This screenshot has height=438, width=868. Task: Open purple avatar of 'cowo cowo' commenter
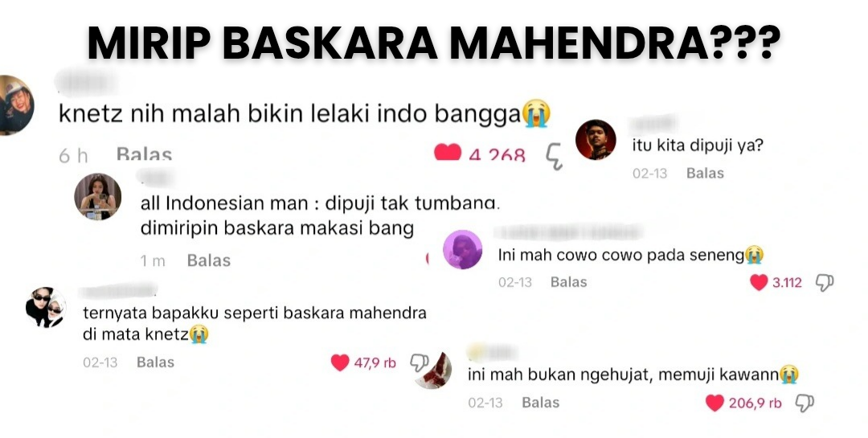pos(463,250)
